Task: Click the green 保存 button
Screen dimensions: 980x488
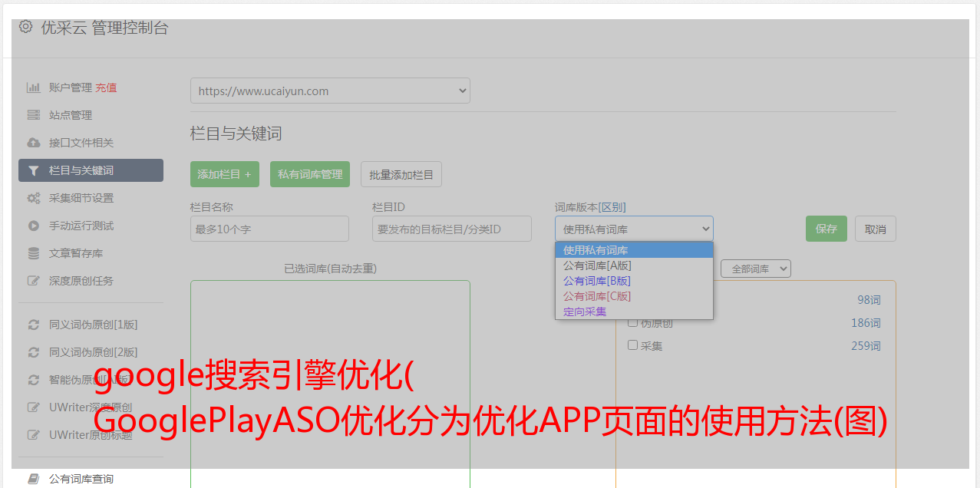Action: click(827, 229)
